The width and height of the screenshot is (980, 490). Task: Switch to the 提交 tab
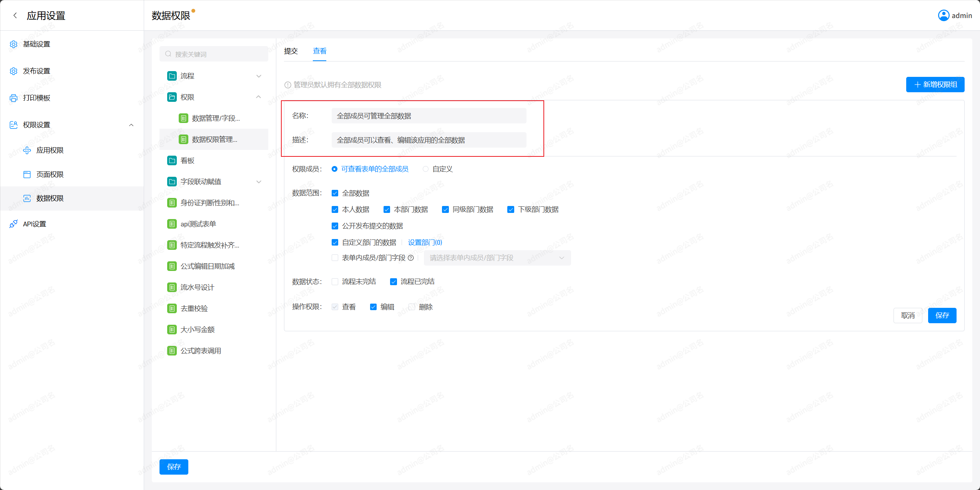[x=291, y=51]
